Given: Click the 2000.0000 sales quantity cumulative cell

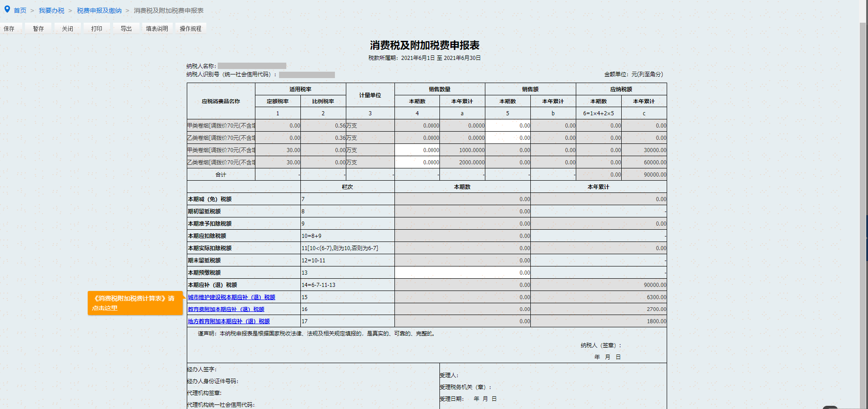Looking at the screenshot, I should point(462,163).
